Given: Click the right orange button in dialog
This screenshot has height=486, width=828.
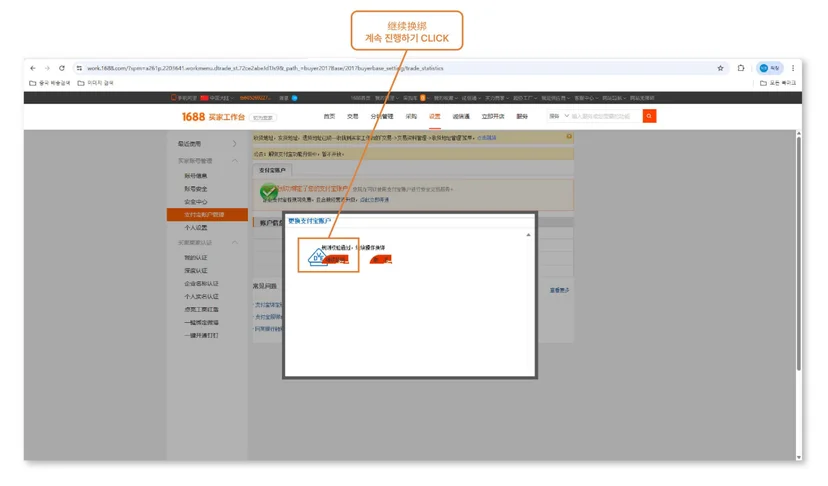Looking at the screenshot, I should coord(380,259).
